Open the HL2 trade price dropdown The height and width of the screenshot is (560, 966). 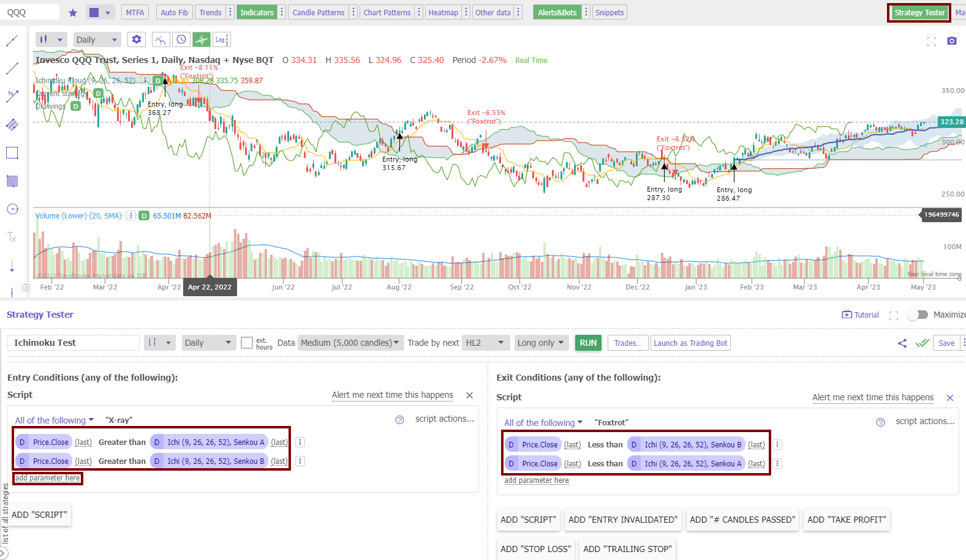[x=486, y=343]
